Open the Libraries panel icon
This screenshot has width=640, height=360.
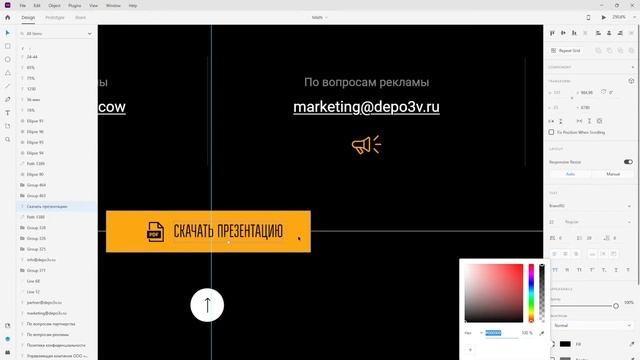(x=7, y=326)
